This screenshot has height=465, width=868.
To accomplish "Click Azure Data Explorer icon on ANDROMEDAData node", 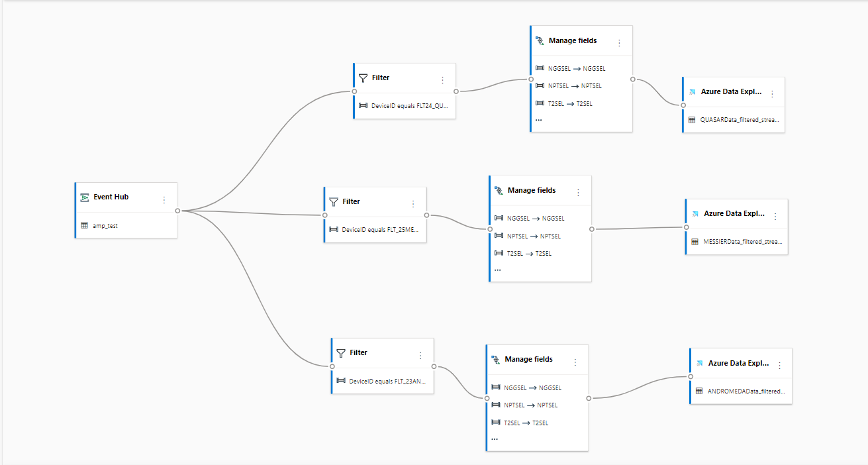I will (699, 364).
